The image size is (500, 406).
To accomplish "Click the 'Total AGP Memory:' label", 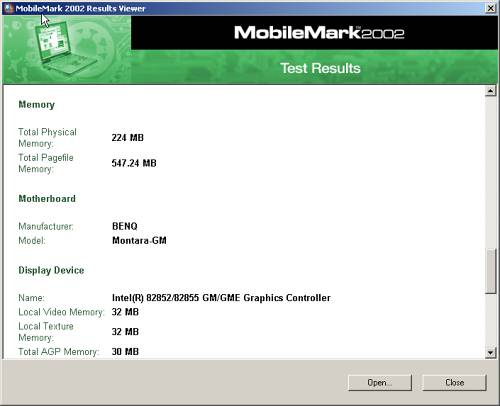I will (x=59, y=352).
